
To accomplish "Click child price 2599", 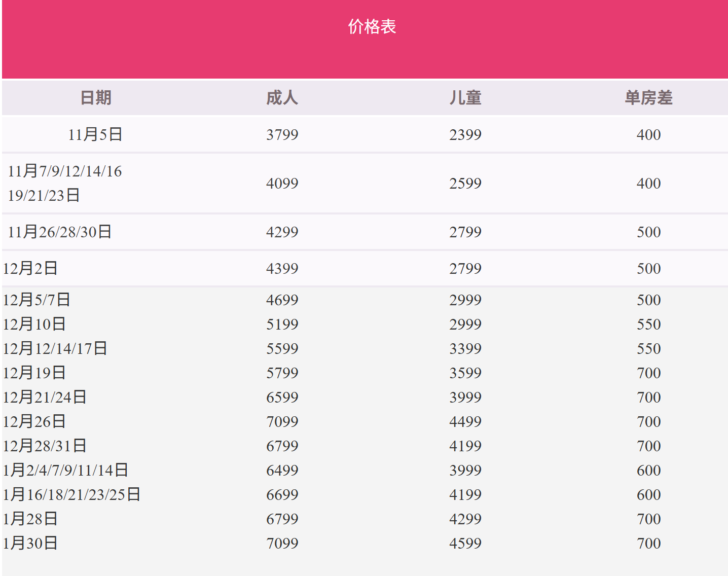I will [x=465, y=183].
